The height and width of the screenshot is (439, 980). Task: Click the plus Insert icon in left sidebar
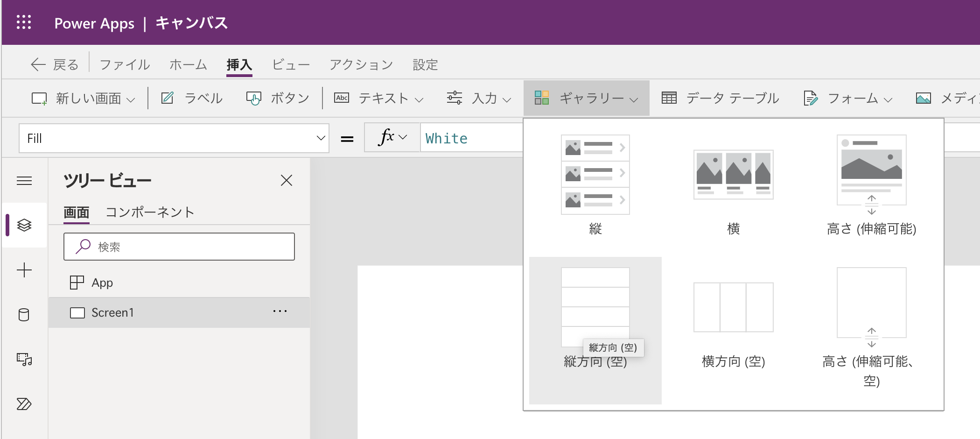click(24, 270)
